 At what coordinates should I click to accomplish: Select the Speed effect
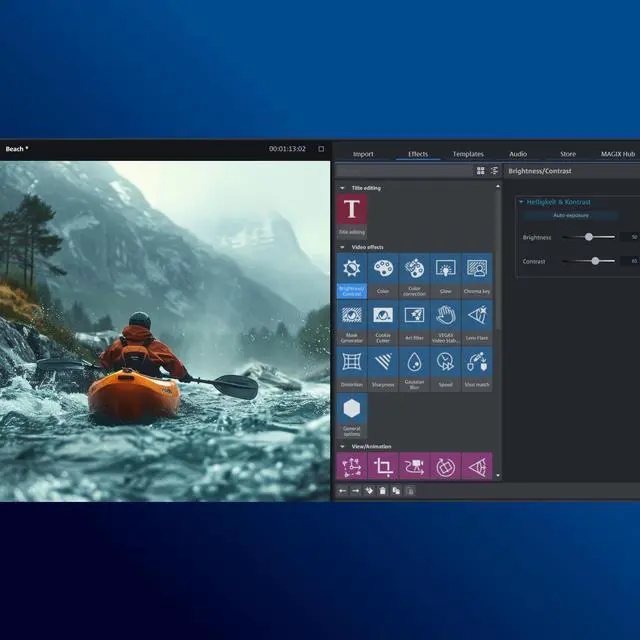tap(445, 369)
